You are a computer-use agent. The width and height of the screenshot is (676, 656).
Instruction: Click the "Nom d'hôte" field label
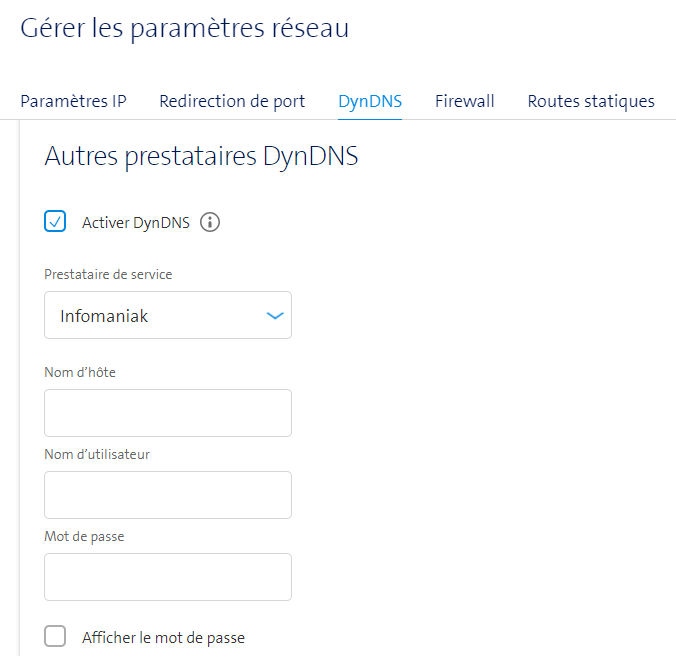(81, 372)
